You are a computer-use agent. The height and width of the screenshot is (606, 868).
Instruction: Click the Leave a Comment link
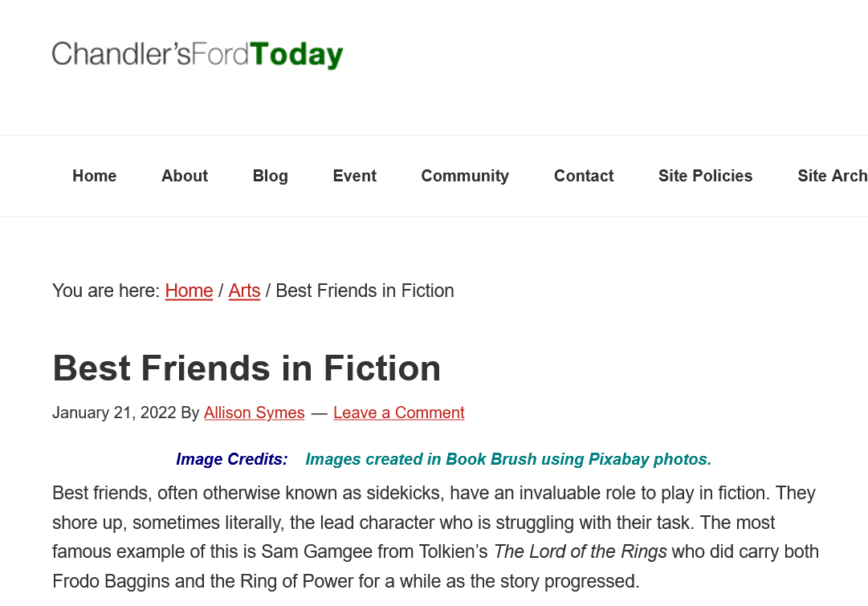click(x=399, y=413)
